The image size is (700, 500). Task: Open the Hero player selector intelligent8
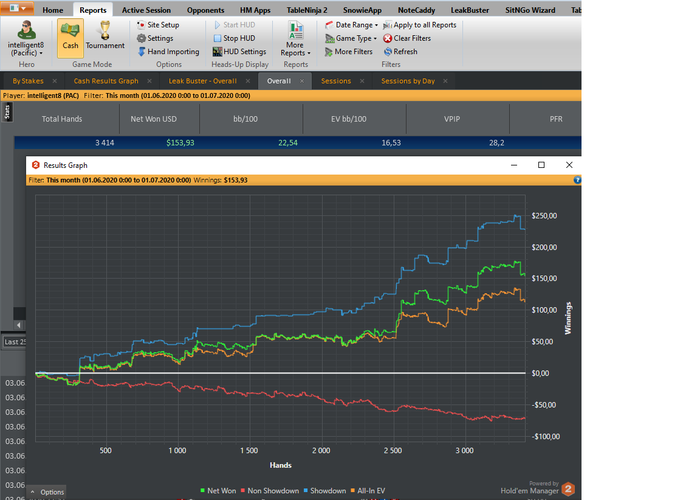26,38
